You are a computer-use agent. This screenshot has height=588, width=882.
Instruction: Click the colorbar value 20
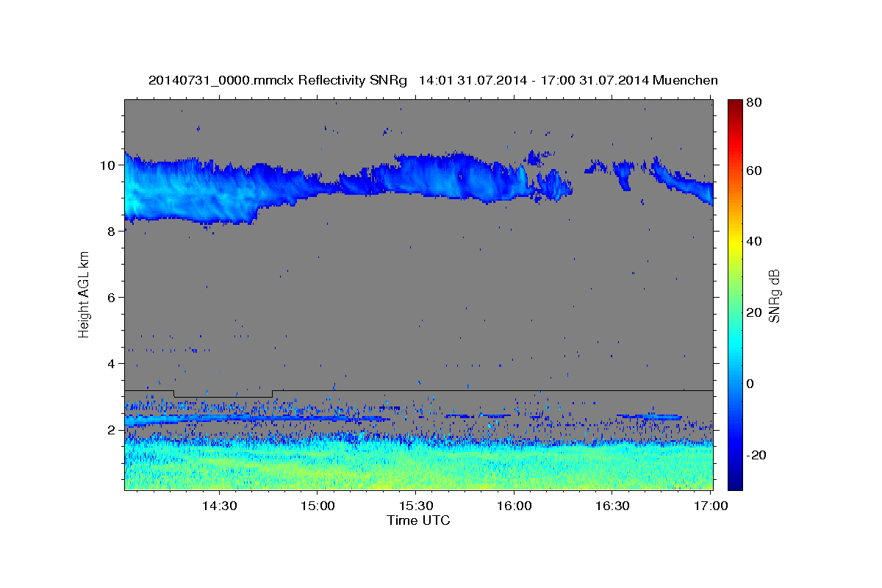(x=756, y=312)
